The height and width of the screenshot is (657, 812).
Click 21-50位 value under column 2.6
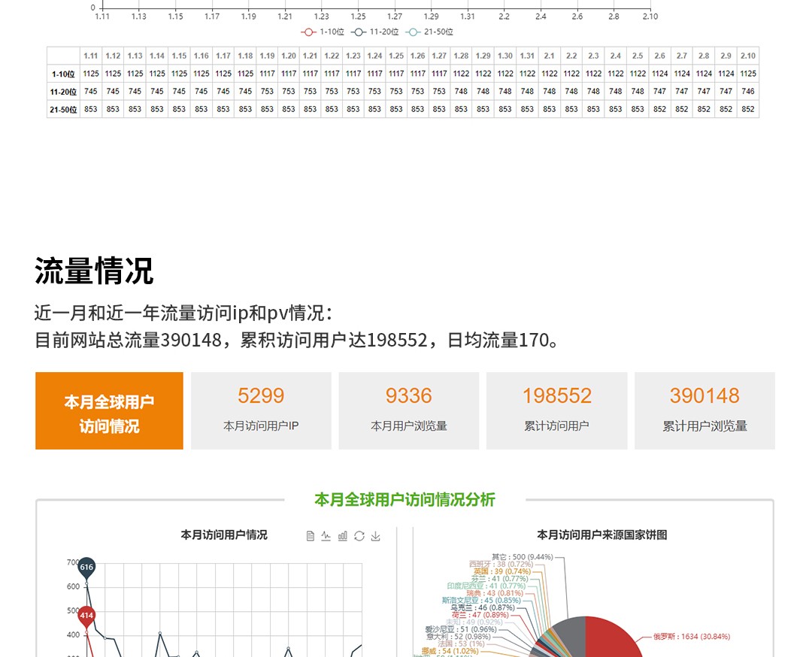click(x=660, y=109)
